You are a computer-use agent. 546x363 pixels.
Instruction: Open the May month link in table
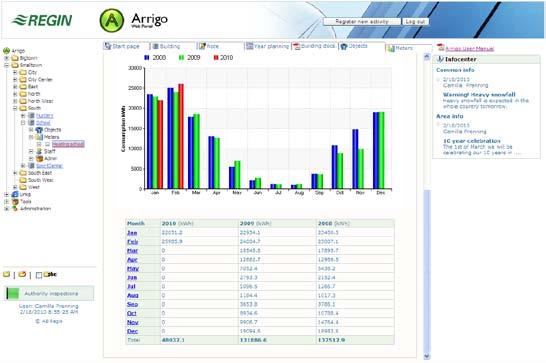pos(133,269)
